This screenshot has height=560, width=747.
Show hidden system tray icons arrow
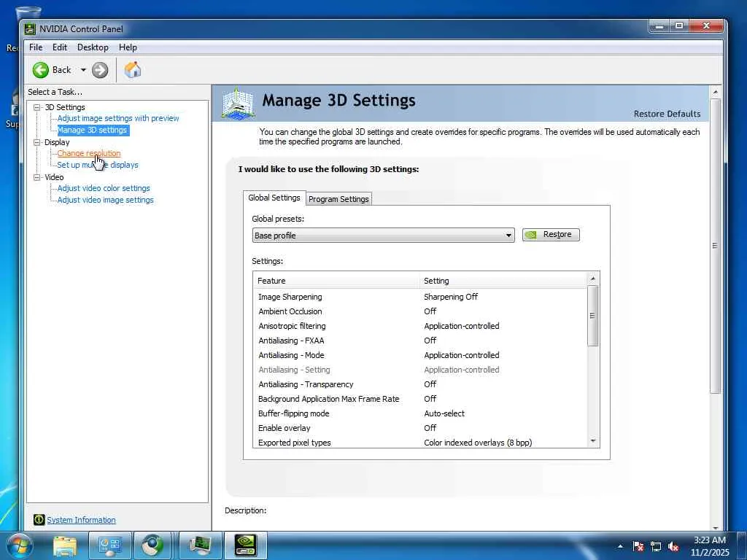click(620, 546)
